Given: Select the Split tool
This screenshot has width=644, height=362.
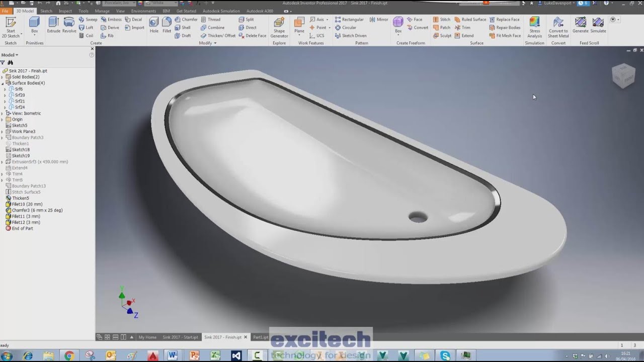Looking at the screenshot, I should pos(246,20).
